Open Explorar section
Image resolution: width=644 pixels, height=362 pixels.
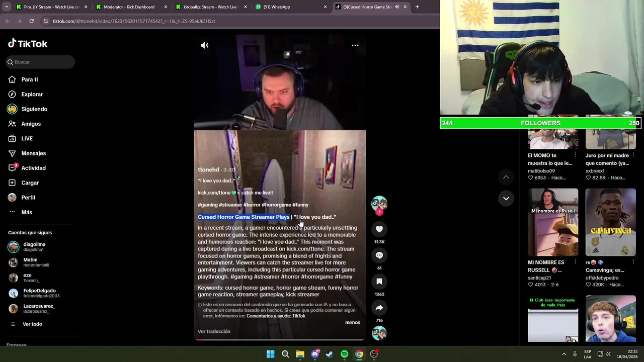click(x=32, y=94)
